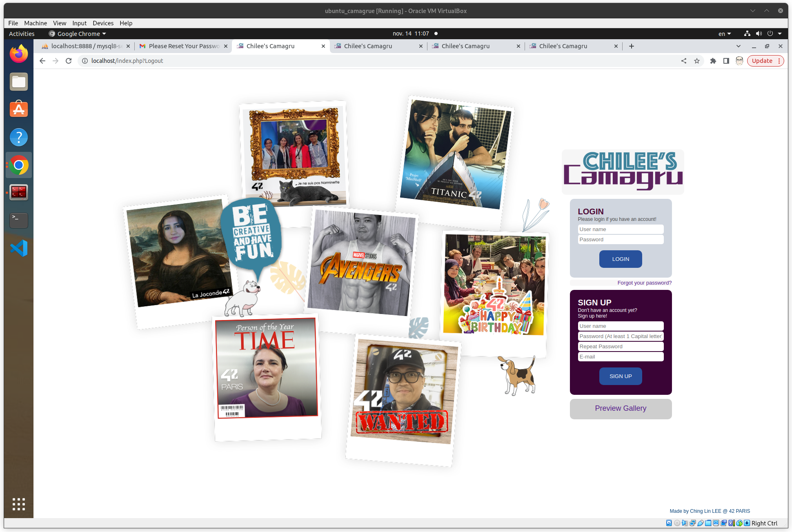792x532 pixels.
Task: Click the share page icon
Action: click(684, 61)
